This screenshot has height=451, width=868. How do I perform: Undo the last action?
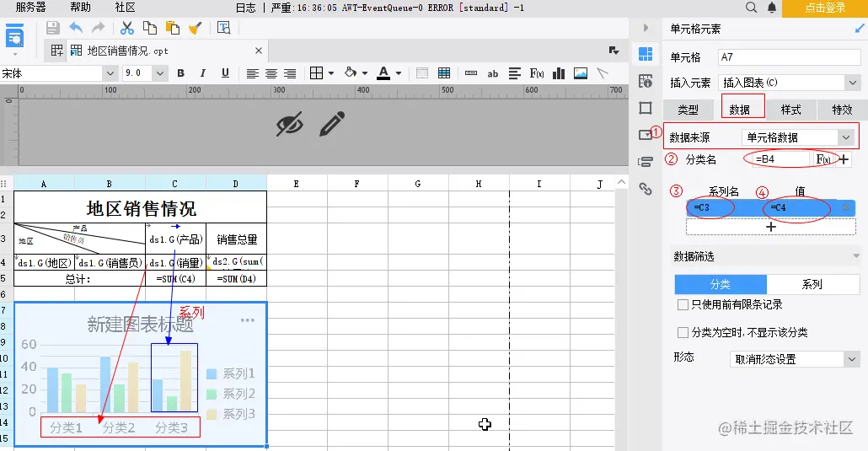point(76,28)
